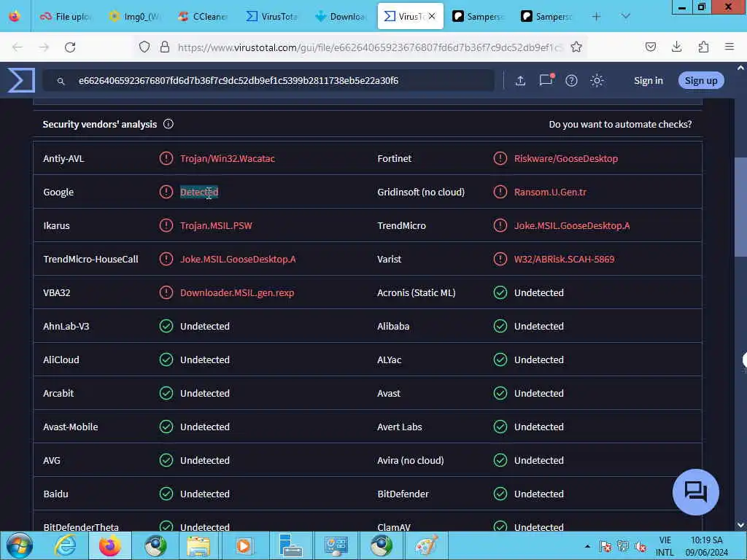Viewport: 747px width, 560px height.
Task: Click the Sign in link
Action: point(649,80)
